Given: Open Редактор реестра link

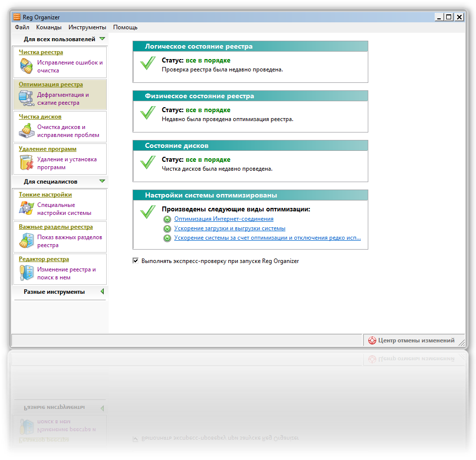Looking at the screenshot, I should tap(44, 259).
